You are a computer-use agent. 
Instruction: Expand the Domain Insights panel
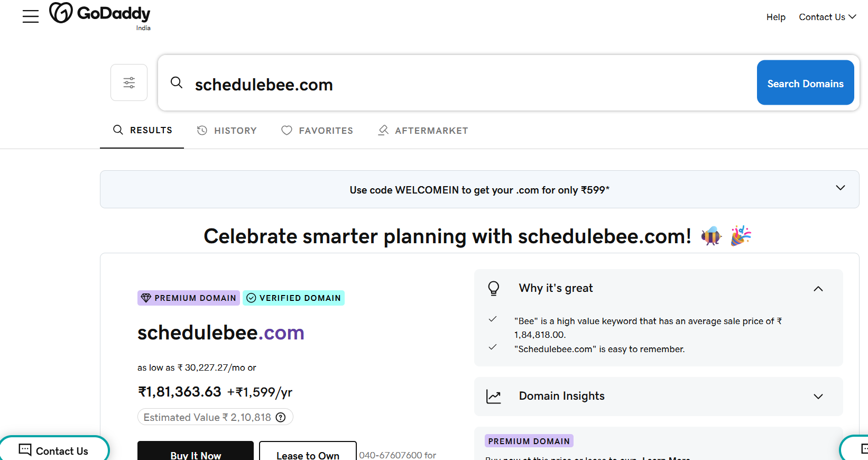click(x=818, y=397)
